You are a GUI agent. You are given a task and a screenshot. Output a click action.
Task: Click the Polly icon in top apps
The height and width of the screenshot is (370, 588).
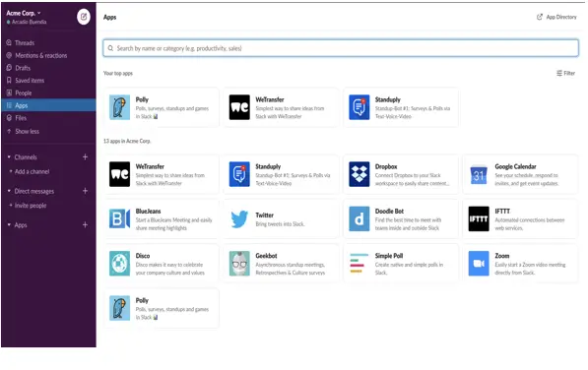(119, 107)
